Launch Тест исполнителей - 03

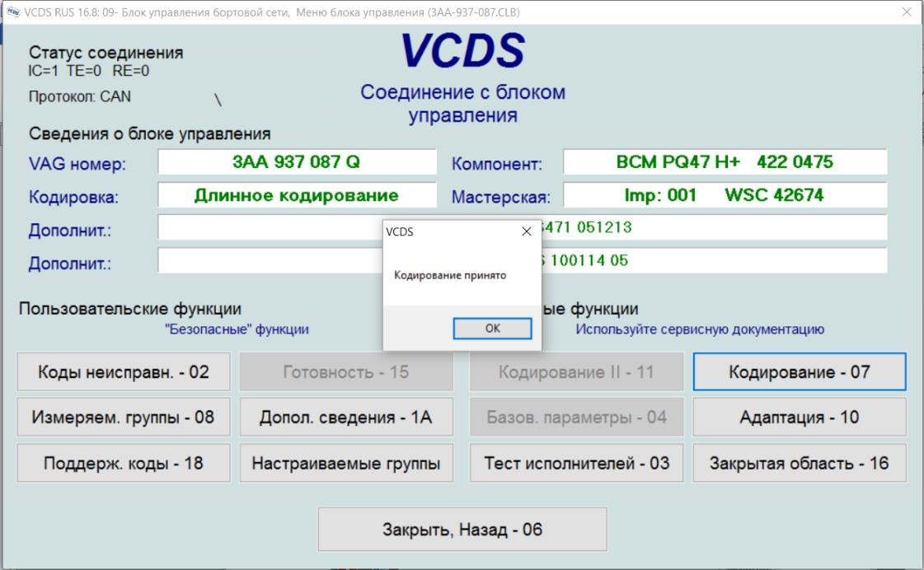576,463
